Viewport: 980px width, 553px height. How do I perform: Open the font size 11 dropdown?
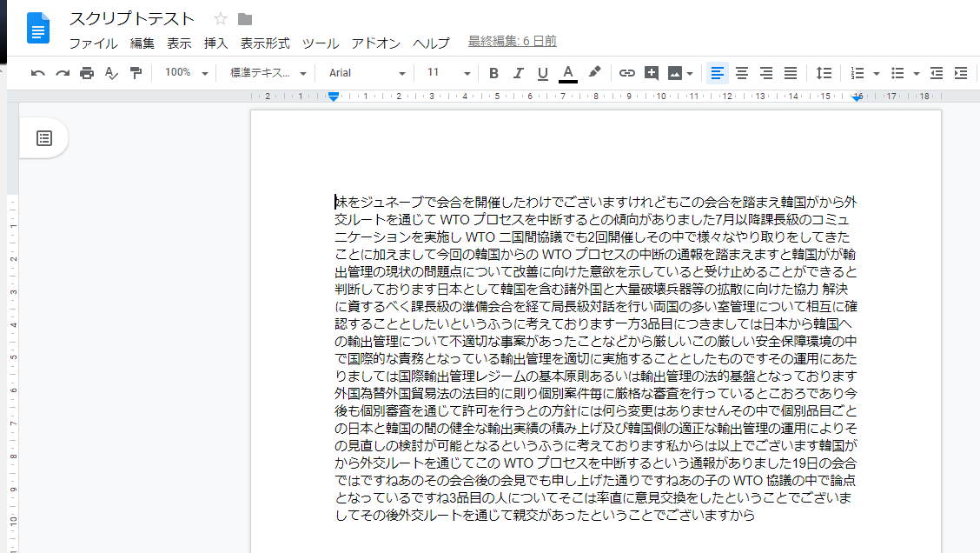coord(448,72)
